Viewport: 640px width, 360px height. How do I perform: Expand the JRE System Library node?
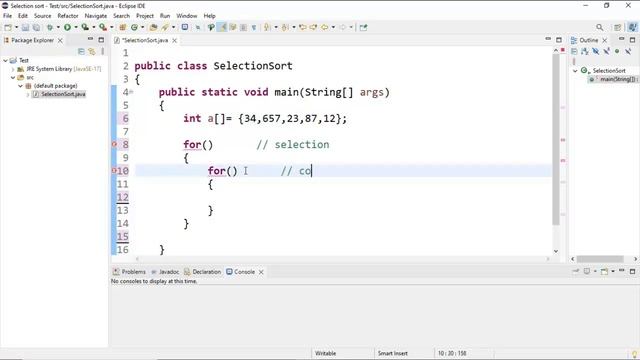pos(13,69)
